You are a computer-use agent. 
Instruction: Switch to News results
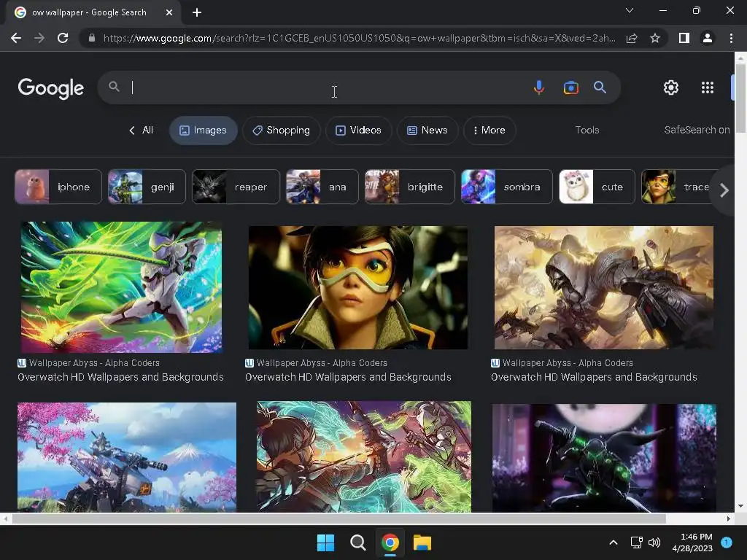427,130
